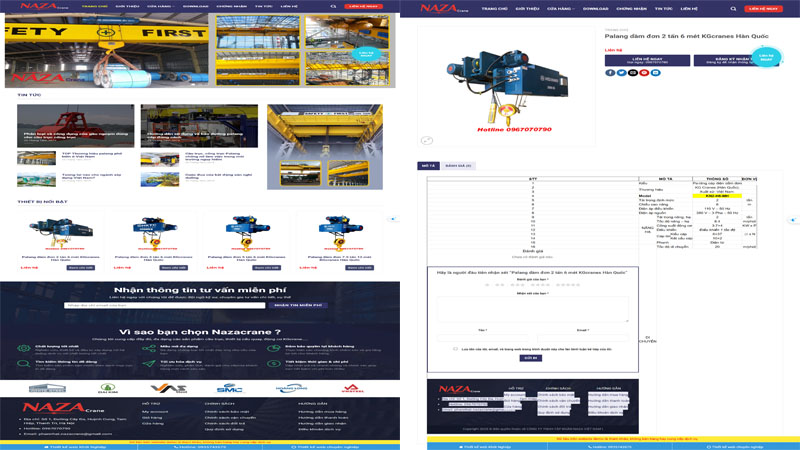Tick save name and email checkbox in review form

pyautogui.click(x=455, y=349)
